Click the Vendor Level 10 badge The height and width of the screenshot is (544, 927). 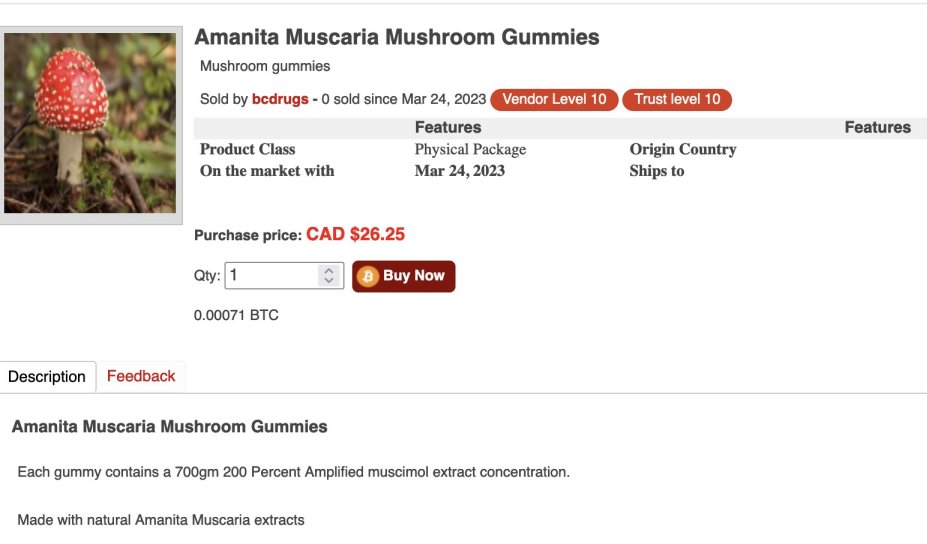(x=554, y=99)
